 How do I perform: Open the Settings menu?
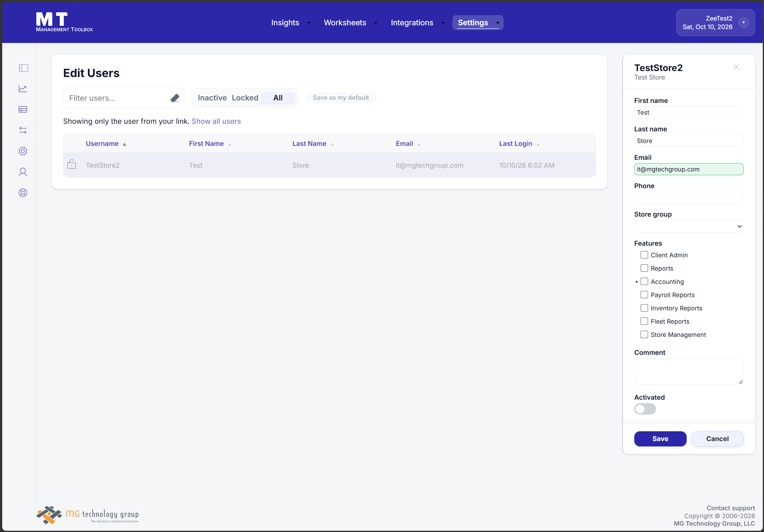(477, 23)
